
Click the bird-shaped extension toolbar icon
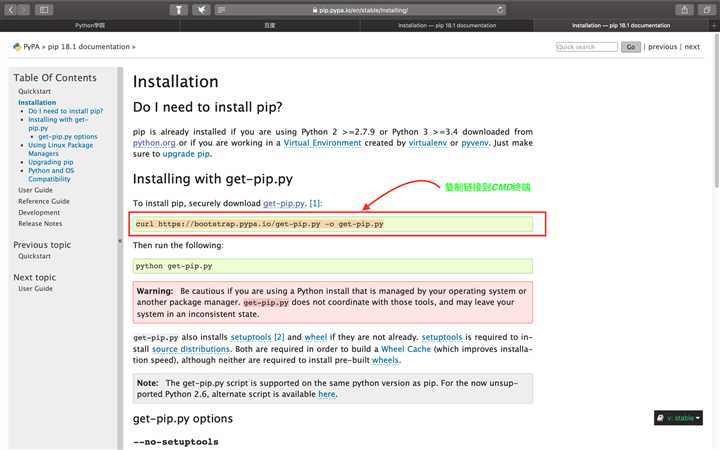[x=201, y=10]
